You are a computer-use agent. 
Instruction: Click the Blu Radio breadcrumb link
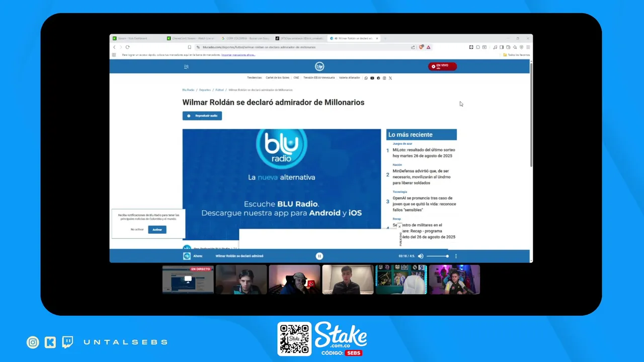pyautogui.click(x=188, y=90)
